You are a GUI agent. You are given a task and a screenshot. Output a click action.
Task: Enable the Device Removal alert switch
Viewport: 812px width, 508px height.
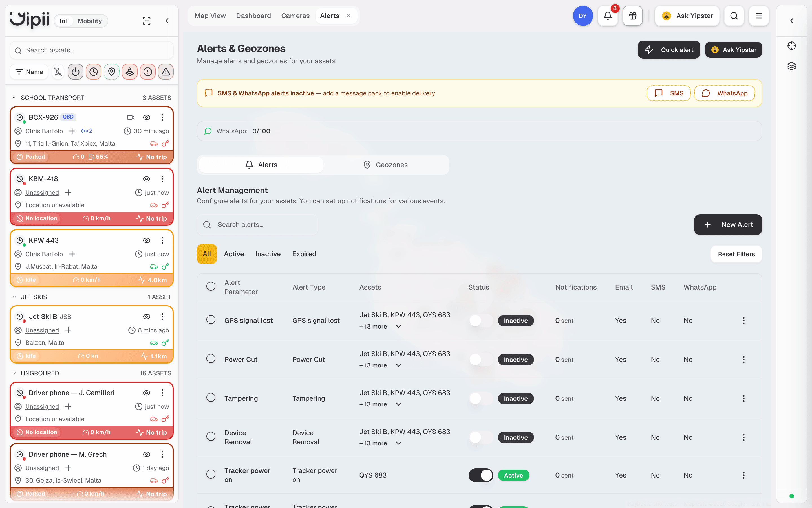point(481,437)
